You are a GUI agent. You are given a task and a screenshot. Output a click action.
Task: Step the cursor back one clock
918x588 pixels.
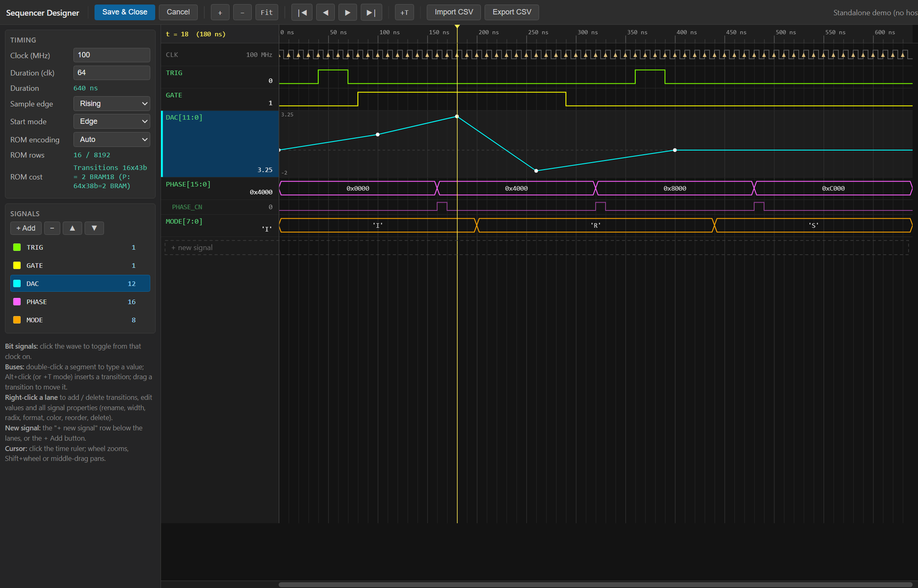325,12
